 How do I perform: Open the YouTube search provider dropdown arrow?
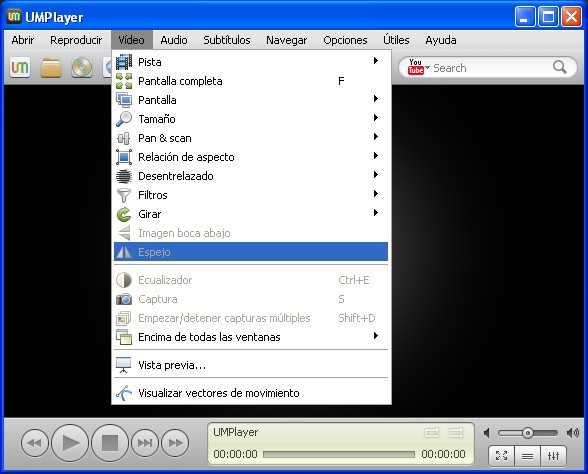click(428, 68)
